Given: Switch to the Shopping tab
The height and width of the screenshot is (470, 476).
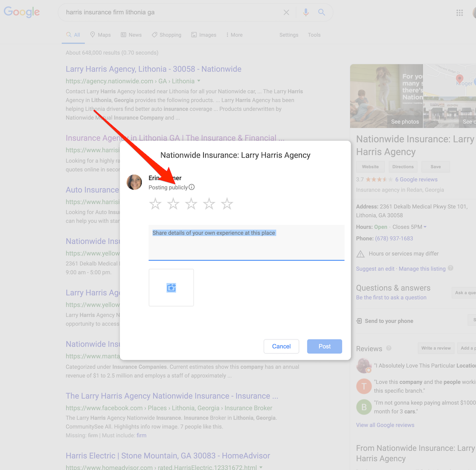Looking at the screenshot, I should [x=166, y=35].
